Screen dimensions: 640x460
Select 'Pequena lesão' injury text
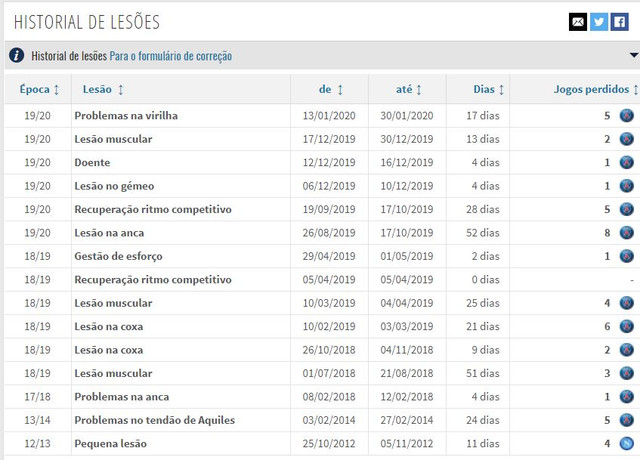point(111,444)
